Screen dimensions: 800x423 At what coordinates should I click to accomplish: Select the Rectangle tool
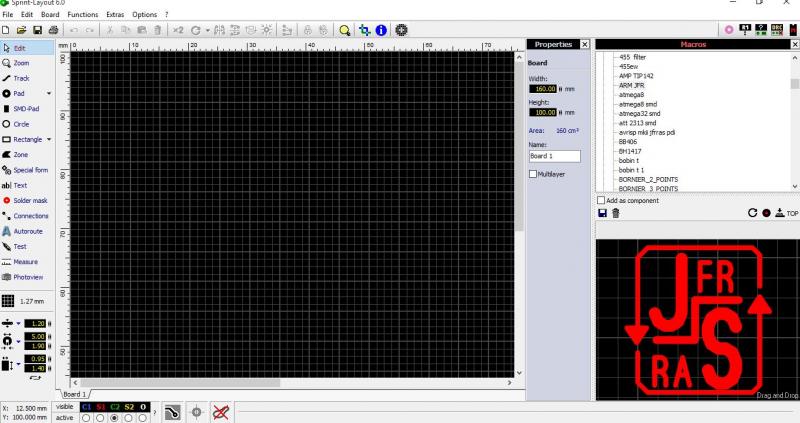click(x=22, y=139)
